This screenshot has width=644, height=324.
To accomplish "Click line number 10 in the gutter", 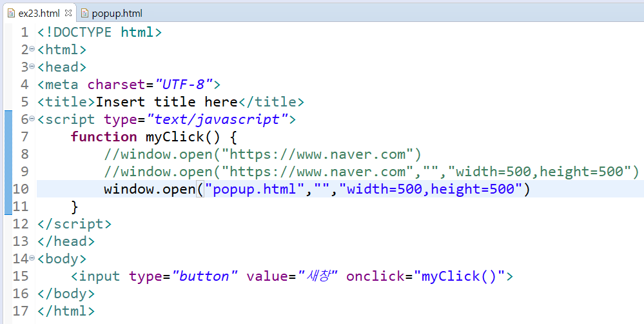I will (21, 189).
